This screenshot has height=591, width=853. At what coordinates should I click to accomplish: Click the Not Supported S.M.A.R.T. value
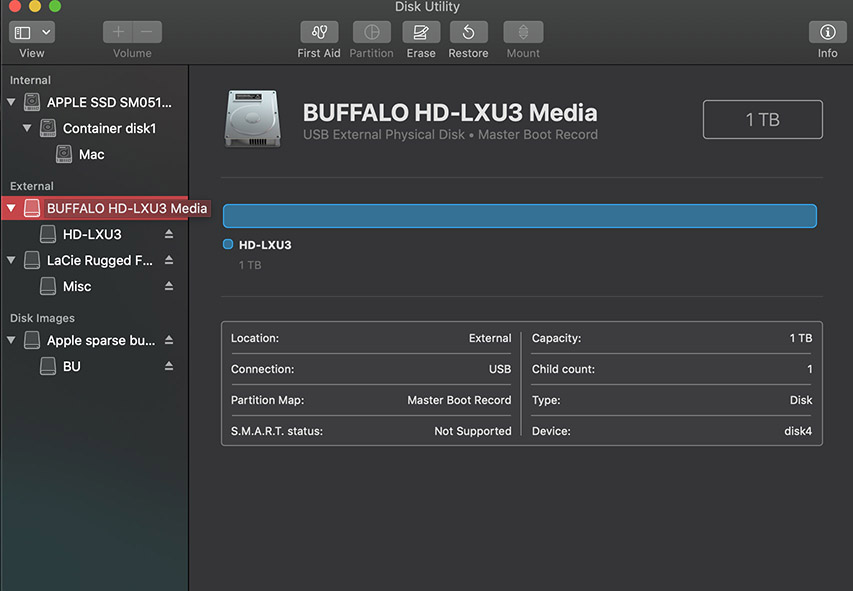[473, 431]
